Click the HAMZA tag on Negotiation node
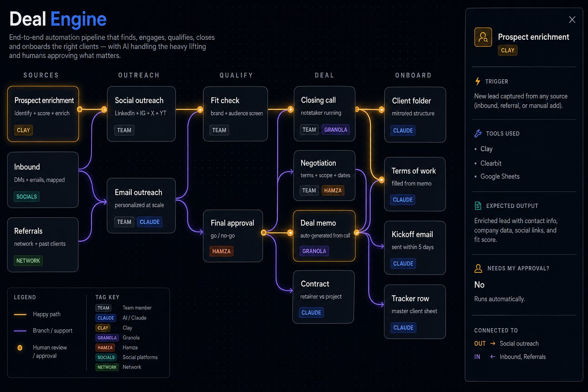588x392 pixels. point(333,190)
